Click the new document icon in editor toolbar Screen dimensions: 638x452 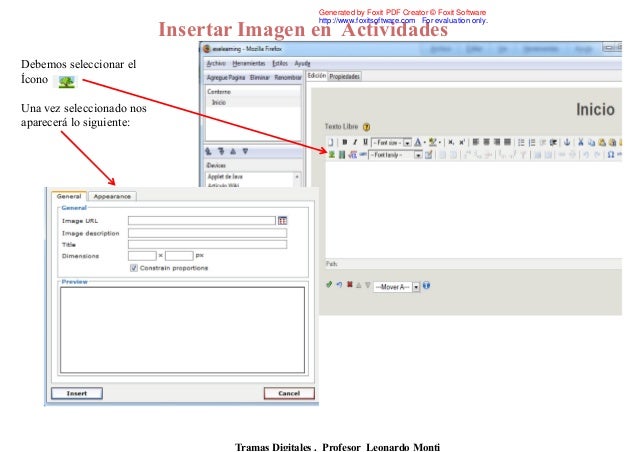click(330, 142)
